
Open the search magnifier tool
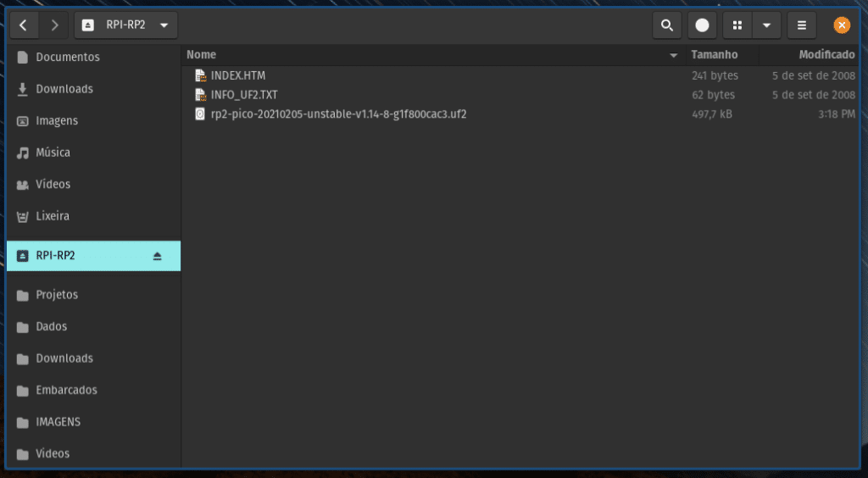667,25
